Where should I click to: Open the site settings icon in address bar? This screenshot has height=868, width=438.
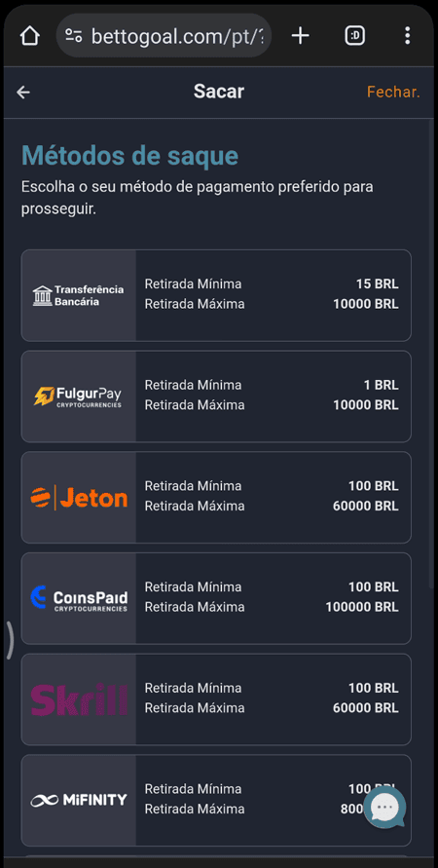click(74, 36)
